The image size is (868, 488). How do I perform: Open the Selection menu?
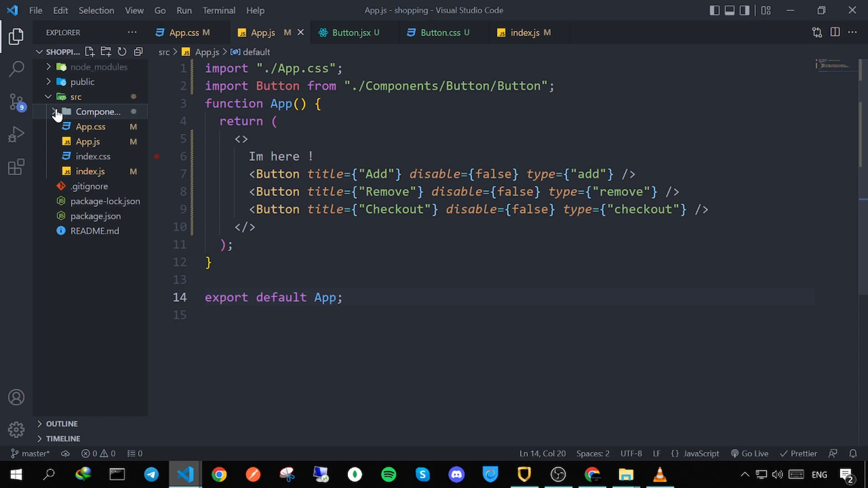(96, 10)
